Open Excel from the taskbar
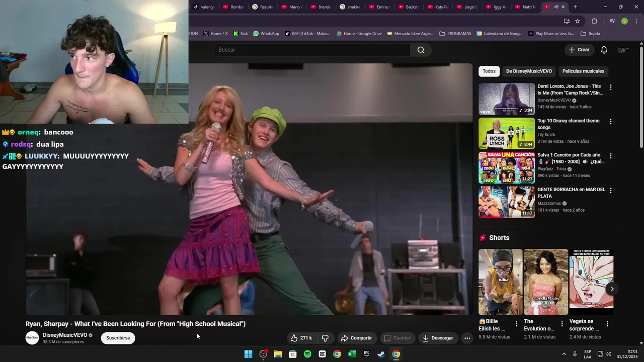The image size is (644, 362). [x=352, y=354]
